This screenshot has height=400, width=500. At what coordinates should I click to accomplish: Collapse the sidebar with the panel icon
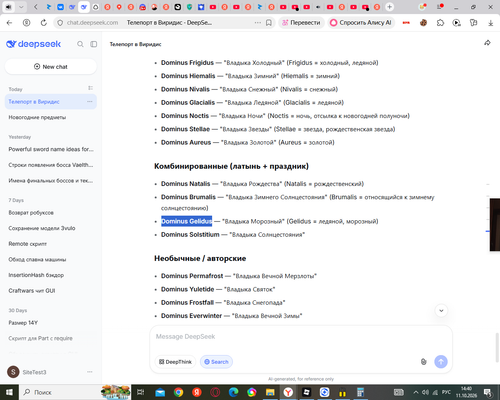94,44
